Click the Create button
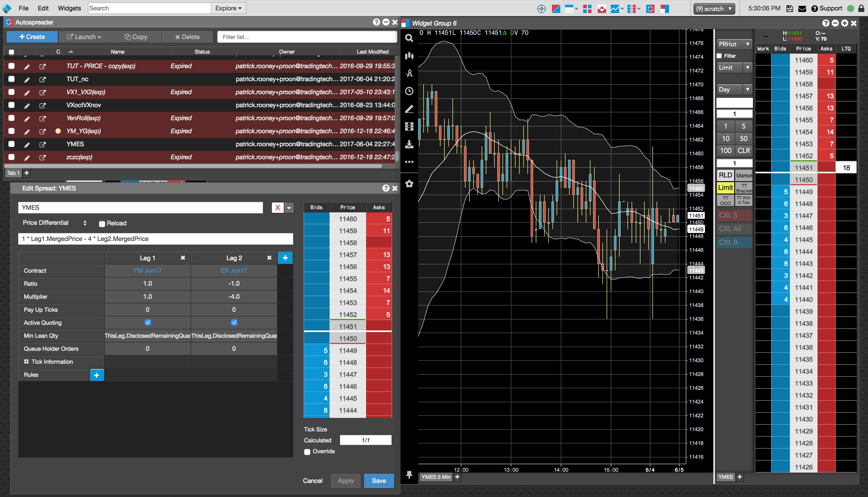This screenshot has width=868, height=497. (x=32, y=37)
